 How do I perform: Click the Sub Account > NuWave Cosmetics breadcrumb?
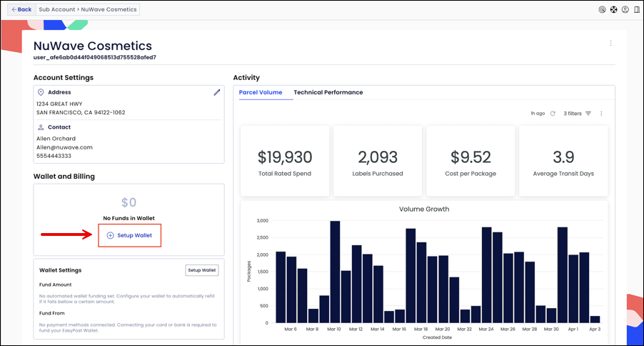[88, 9]
